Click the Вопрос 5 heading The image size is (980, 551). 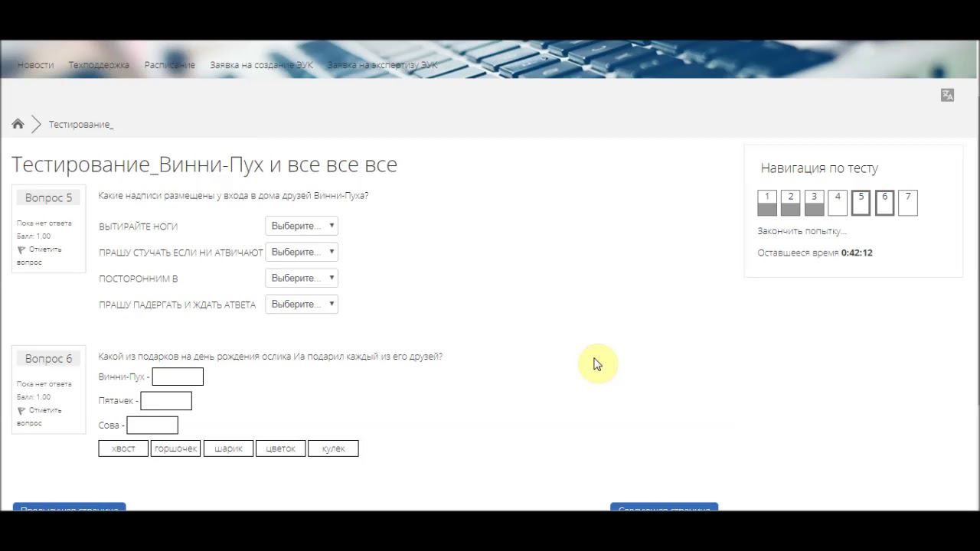tap(48, 197)
